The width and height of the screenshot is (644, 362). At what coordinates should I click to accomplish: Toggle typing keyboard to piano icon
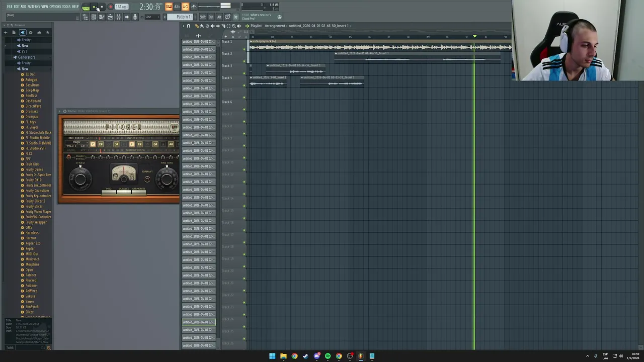pos(169,7)
